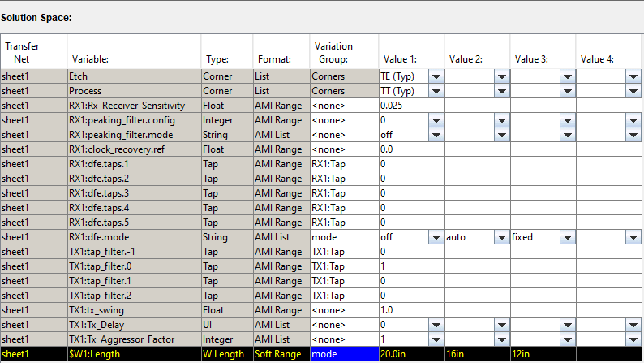Open RX1:dfe.mode Value 1 dropdown arrow
644x363 pixels.
click(x=436, y=236)
